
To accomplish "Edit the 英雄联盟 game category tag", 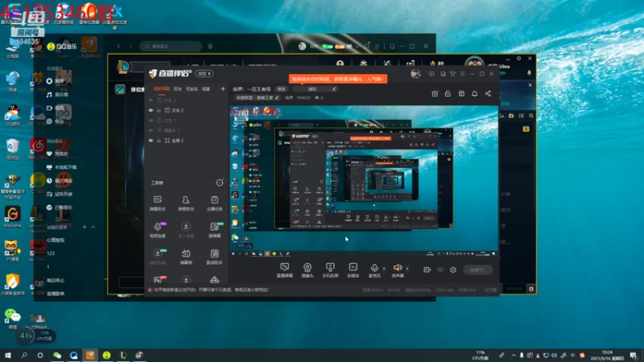I will click(x=258, y=97).
